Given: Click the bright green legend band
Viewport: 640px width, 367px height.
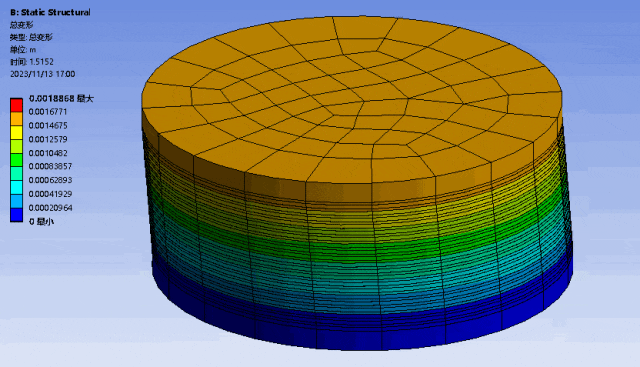Looking at the screenshot, I should 16,160.
